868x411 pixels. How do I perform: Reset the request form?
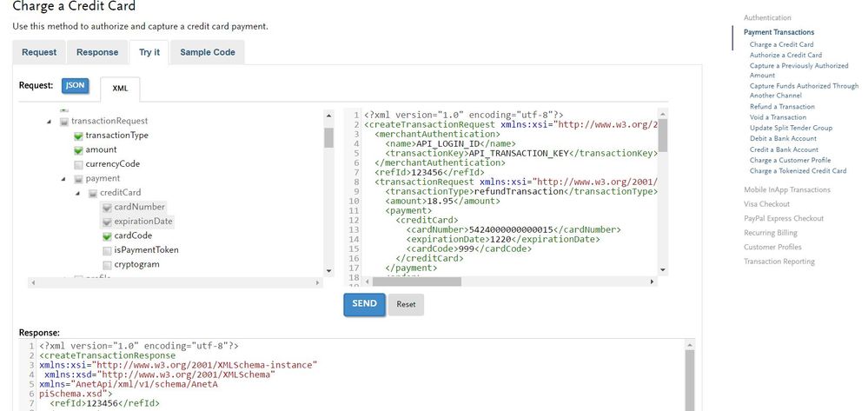406,305
